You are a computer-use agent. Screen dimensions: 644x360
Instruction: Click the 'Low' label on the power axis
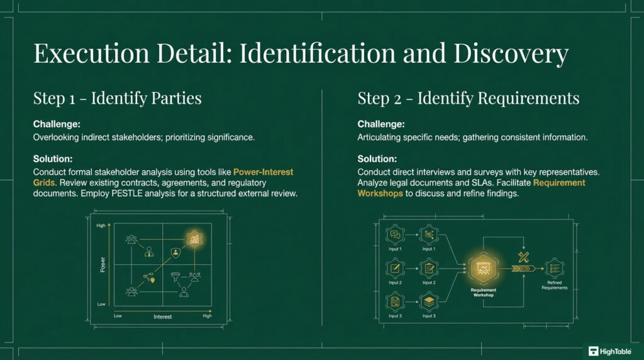(101, 304)
